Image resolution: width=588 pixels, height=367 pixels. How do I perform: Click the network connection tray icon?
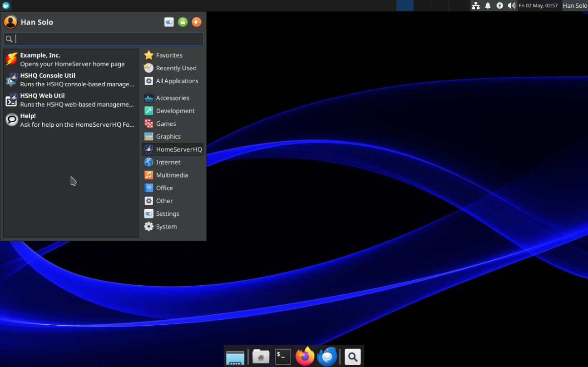(x=475, y=5)
